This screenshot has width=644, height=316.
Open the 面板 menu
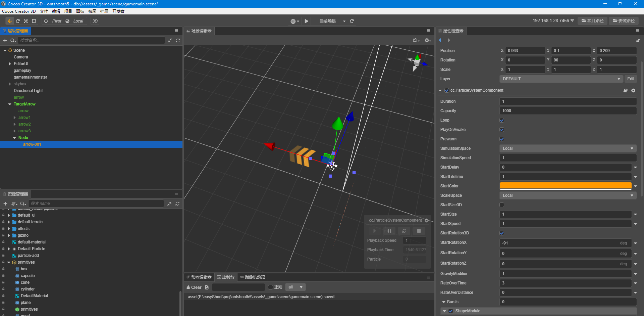tap(80, 11)
